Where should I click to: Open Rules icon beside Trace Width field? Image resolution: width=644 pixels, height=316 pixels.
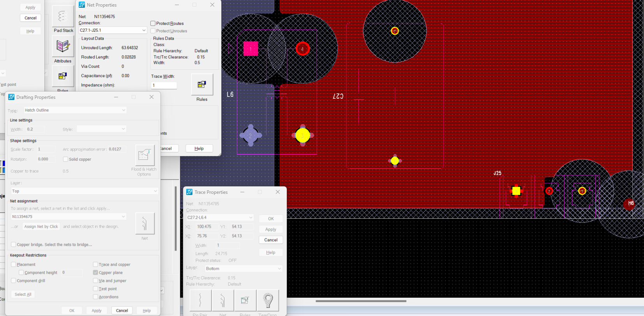202,84
